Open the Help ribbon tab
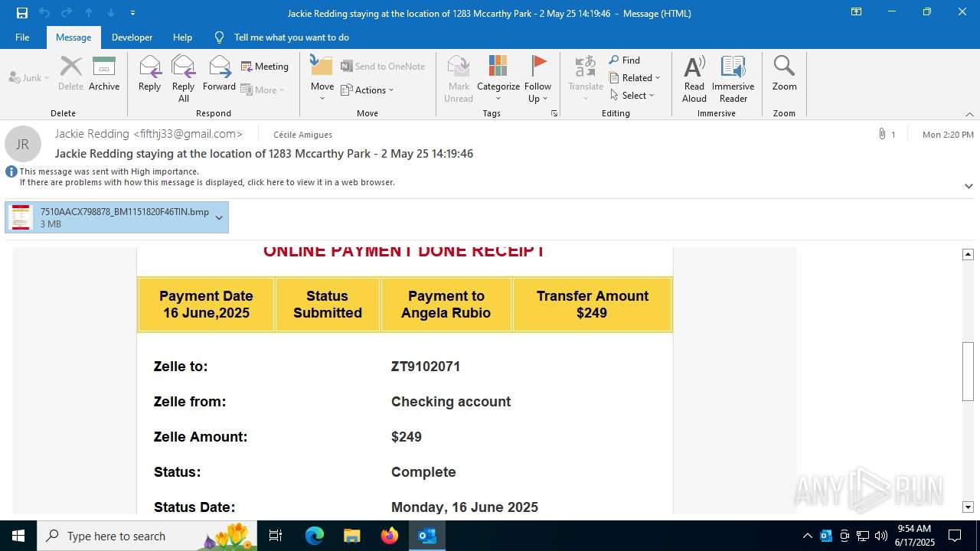The width and height of the screenshot is (980, 551). 182,37
